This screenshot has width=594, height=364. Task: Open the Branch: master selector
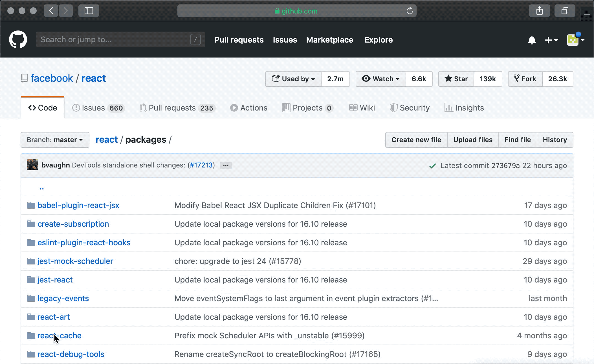pyautogui.click(x=55, y=140)
